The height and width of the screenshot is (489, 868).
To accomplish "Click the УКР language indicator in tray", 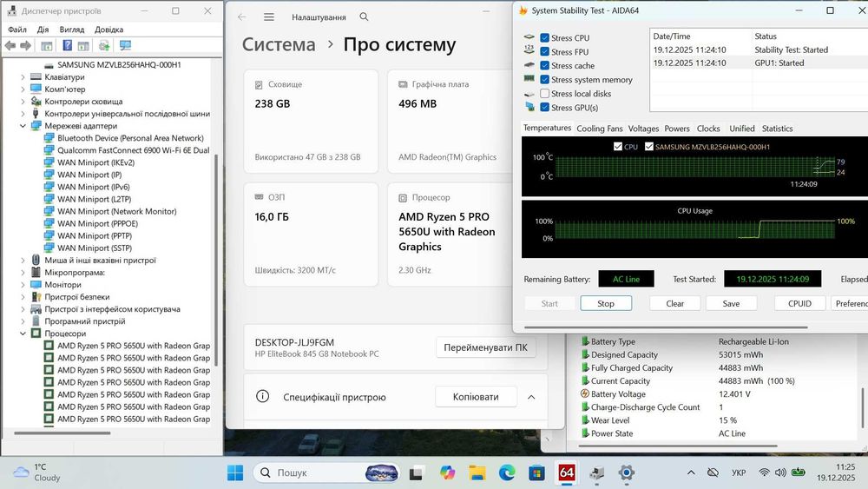I will pos(739,472).
